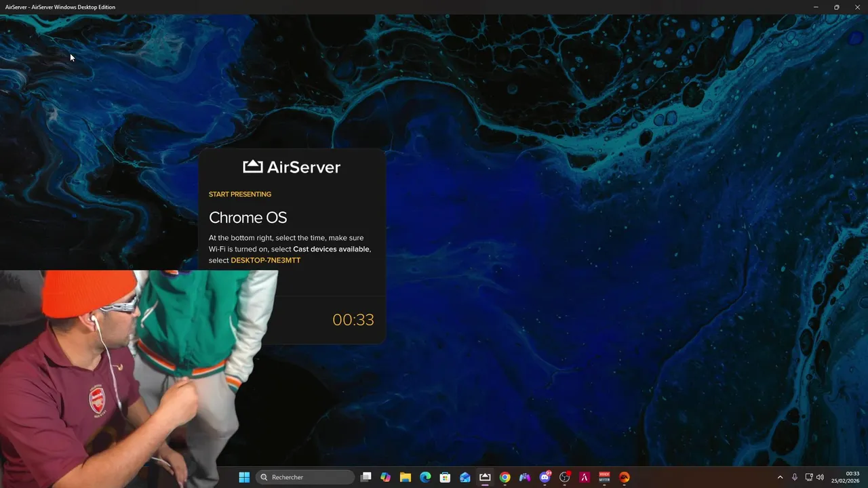Open the EA app from the taskbar
Image resolution: width=868 pixels, height=488 pixels.
(x=624, y=477)
